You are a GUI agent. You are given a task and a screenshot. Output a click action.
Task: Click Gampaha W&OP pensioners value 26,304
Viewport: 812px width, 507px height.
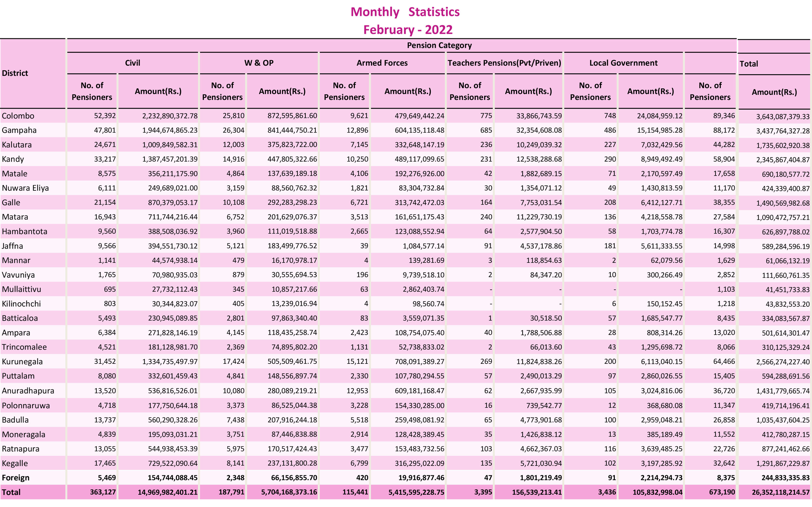click(234, 130)
